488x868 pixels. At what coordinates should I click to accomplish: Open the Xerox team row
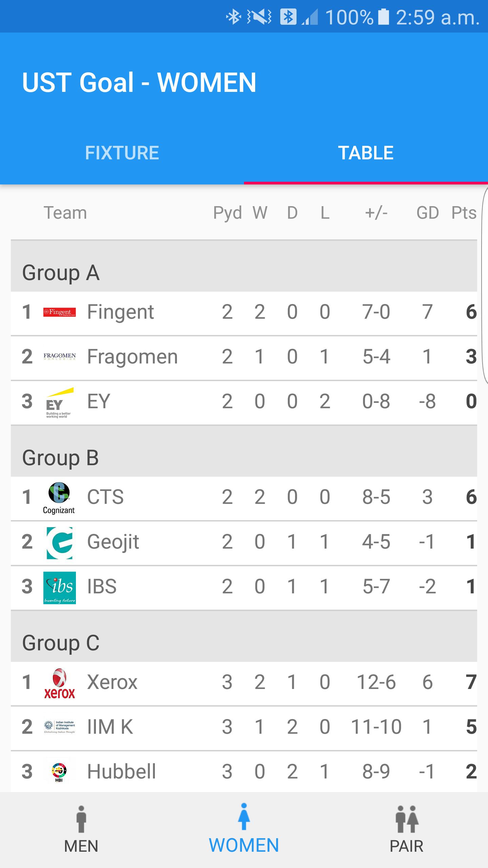tap(244, 684)
